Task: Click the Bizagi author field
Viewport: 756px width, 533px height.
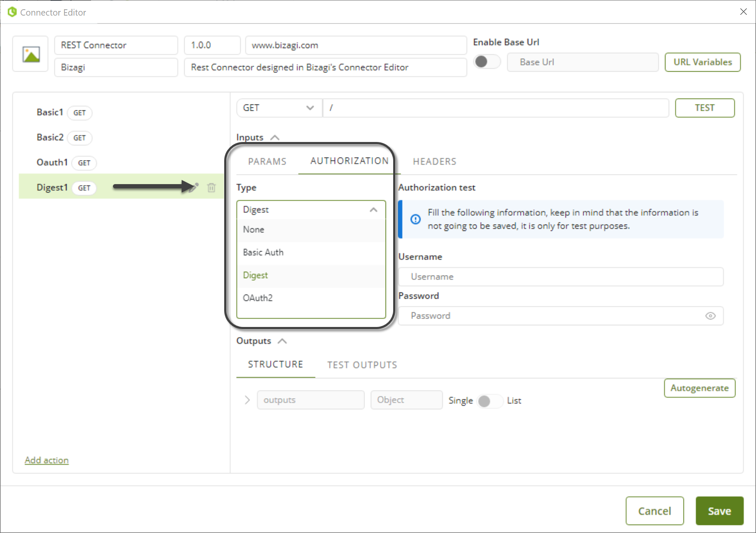Action: click(116, 67)
